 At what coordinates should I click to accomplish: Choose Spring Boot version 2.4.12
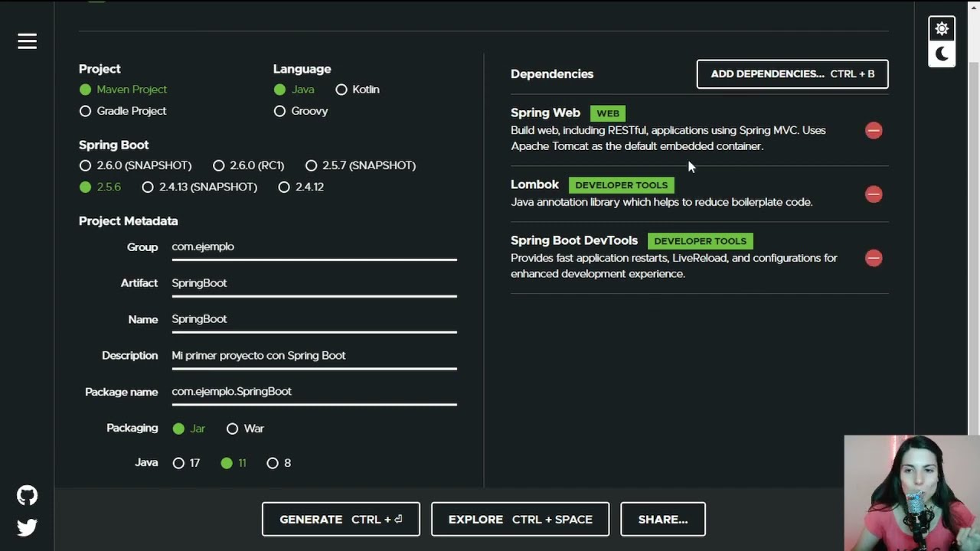301,187
